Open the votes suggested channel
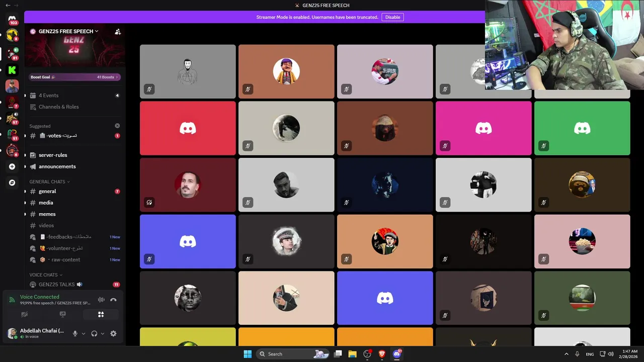 pyautogui.click(x=74, y=136)
